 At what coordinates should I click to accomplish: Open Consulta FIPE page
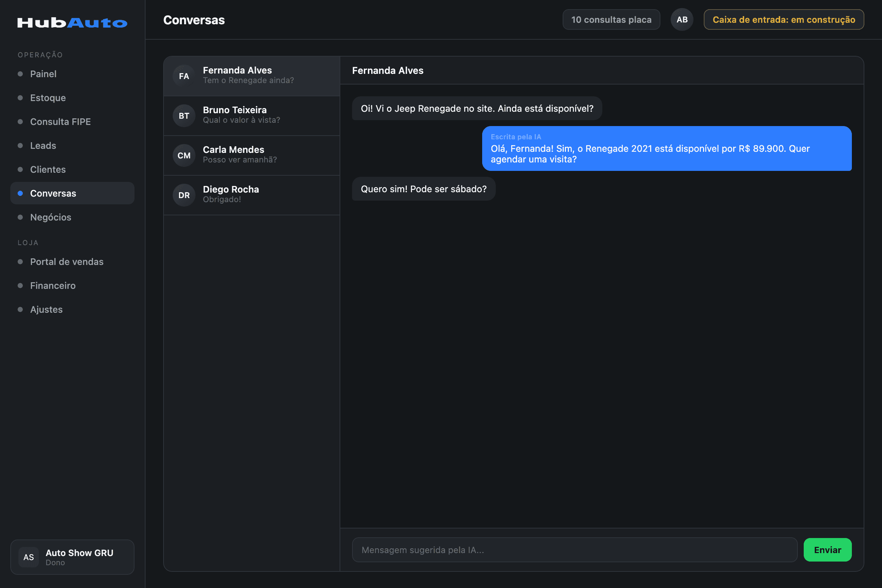click(x=72, y=122)
